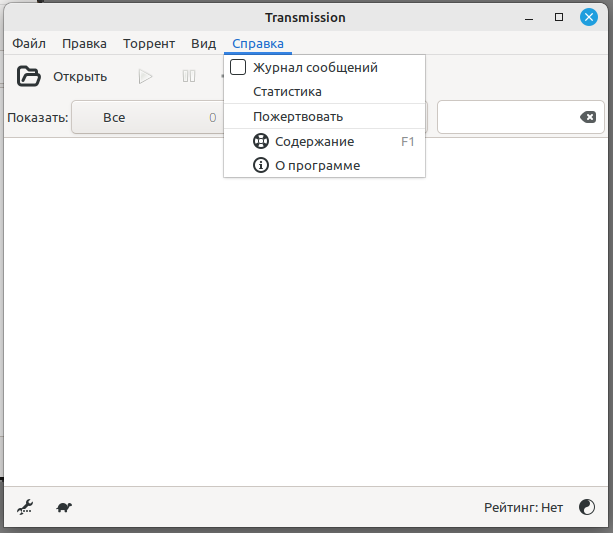Click the statistics mode yin-yang icon
This screenshot has width=613, height=533.
587,507
